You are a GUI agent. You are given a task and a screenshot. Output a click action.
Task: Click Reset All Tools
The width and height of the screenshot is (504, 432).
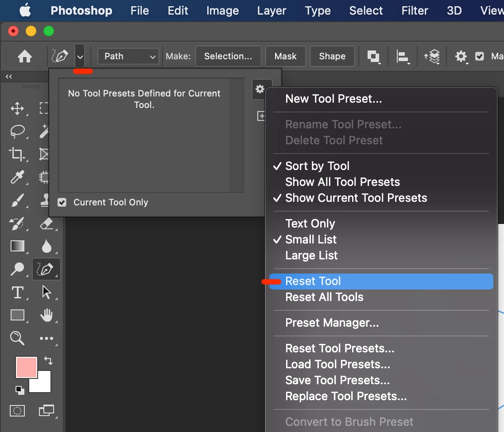[x=381, y=297]
